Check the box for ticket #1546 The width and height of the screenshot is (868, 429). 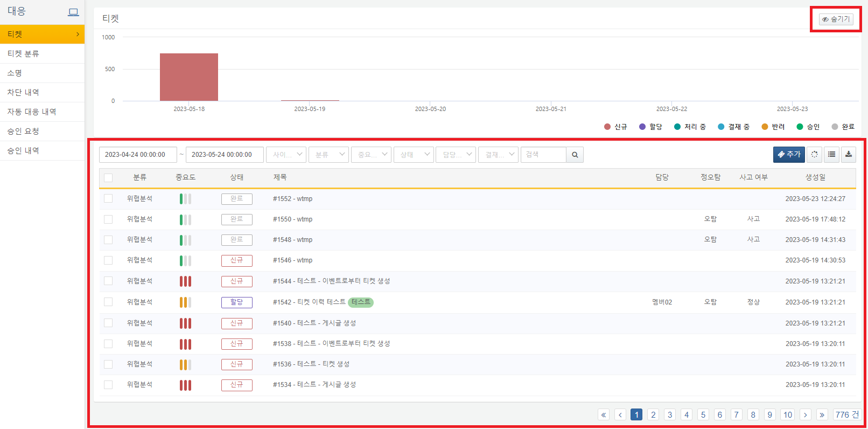click(x=108, y=260)
